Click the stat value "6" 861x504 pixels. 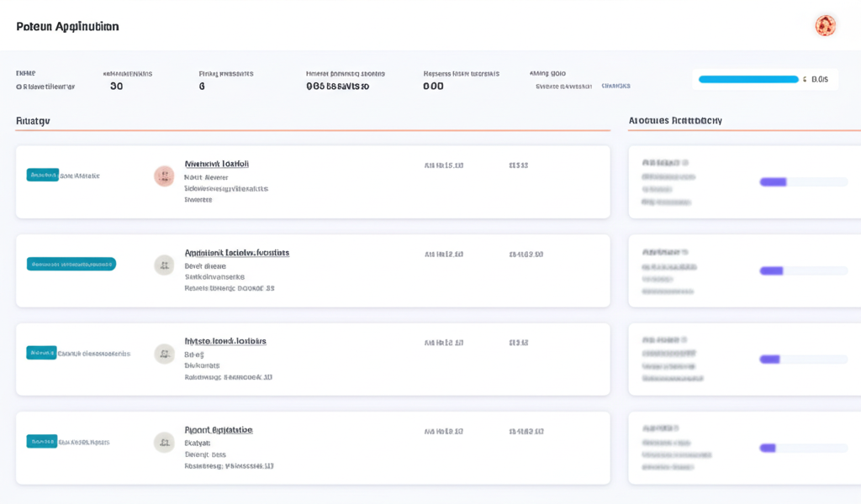(202, 87)
